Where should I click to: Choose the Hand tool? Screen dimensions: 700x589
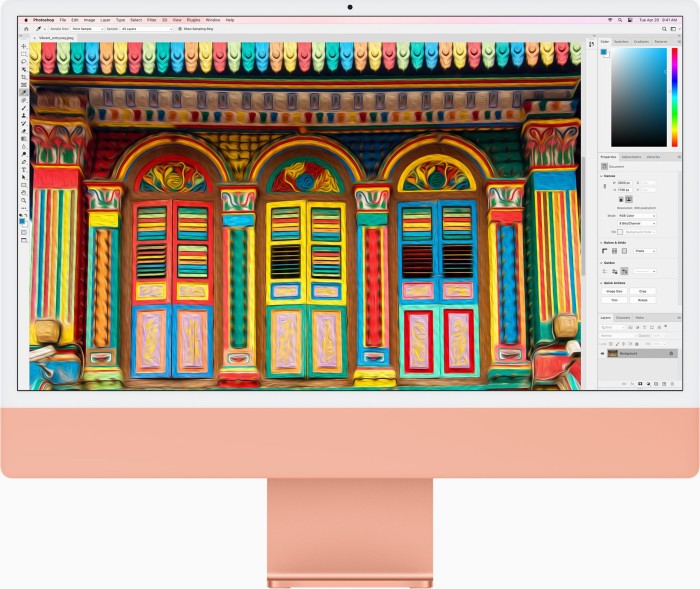pos(24,193)
